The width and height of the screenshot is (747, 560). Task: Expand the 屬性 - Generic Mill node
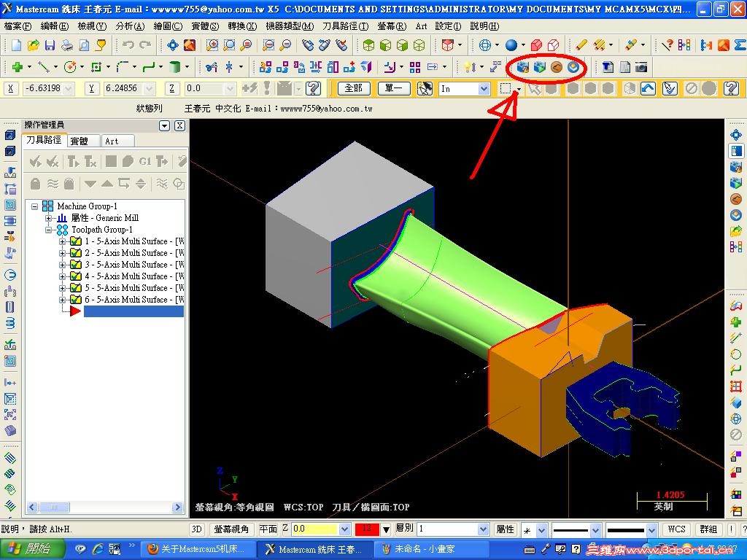(x=49, y=218)
